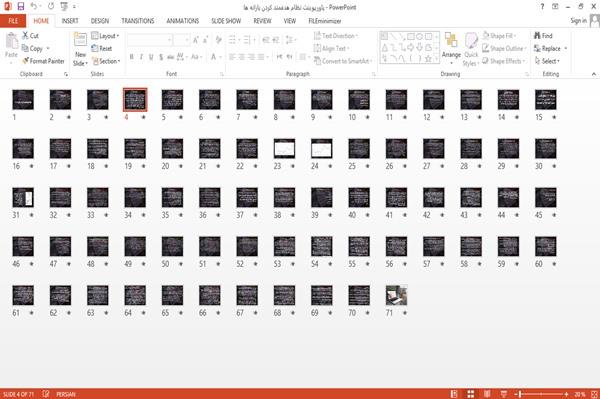Click the Undo arrow in quick access toolbar
600x399 pixels.
34,6
